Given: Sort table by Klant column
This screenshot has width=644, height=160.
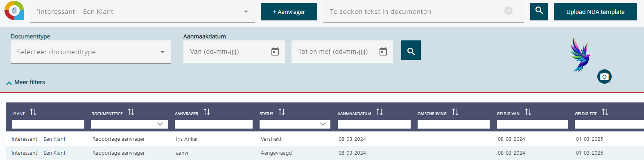Looking at the screenshot, I should [33, 112].
